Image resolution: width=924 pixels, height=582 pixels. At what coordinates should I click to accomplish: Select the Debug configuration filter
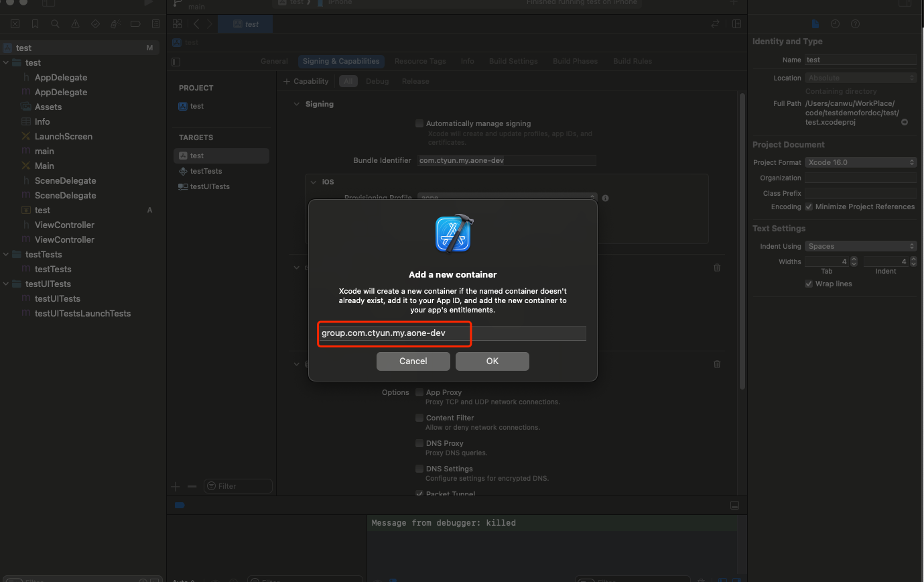pos(377,81)
